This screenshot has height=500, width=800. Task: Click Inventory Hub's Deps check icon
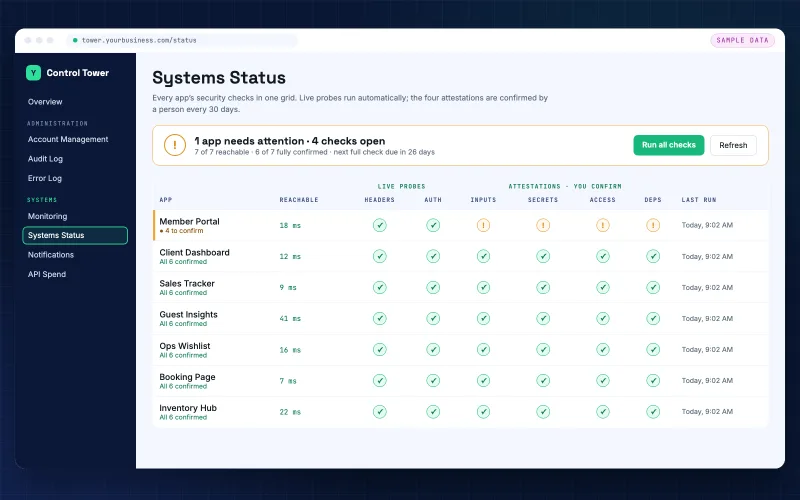653,412
